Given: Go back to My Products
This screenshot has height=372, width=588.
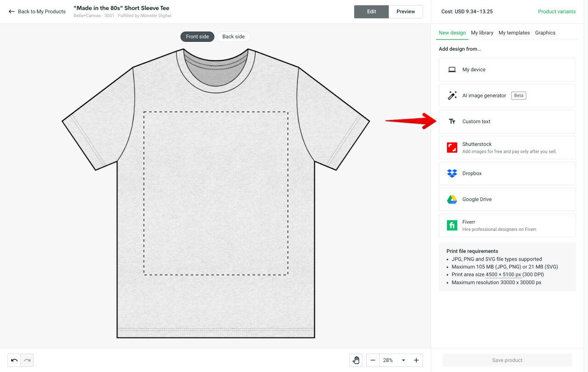Looking at the screenshot, I should tap(37, 11).
